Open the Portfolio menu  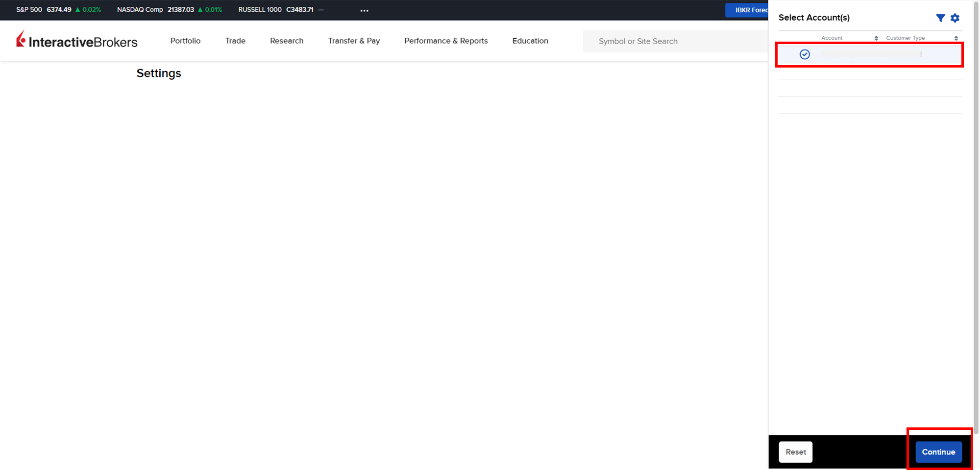pyautogui.click(x=185, y=41)
